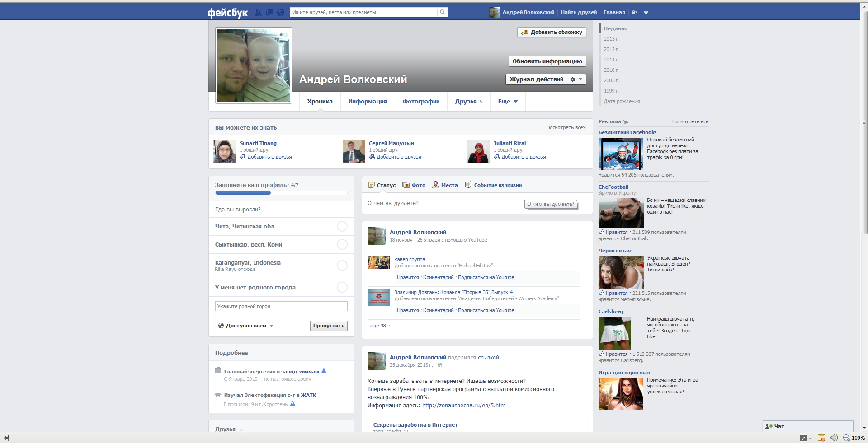Open the Доступно всем audience dropdown
This screenshot has width=868, height=443.
(x=246, y=326)
